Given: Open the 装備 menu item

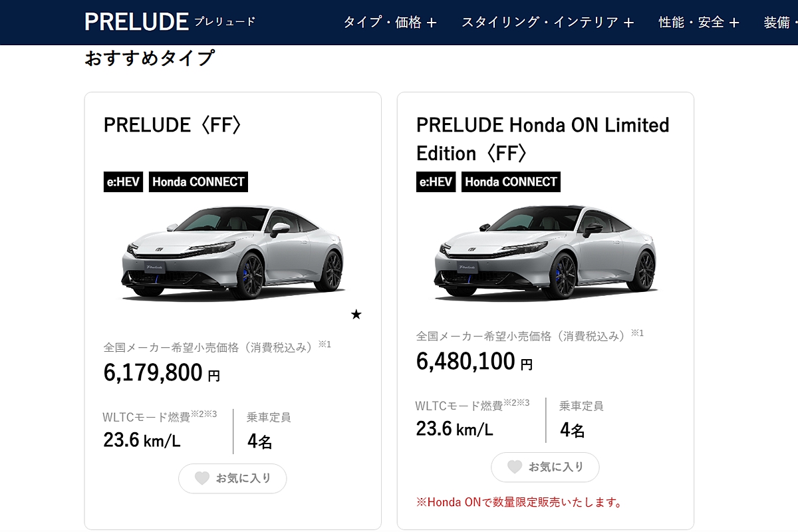Looking at the screenshot, I should click(778, 23).
